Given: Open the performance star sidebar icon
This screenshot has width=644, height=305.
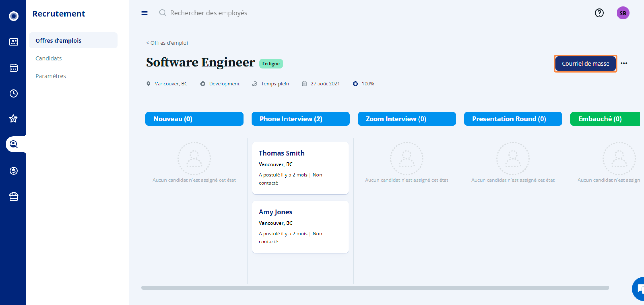Looking at the screenshot, I should 13,119.
